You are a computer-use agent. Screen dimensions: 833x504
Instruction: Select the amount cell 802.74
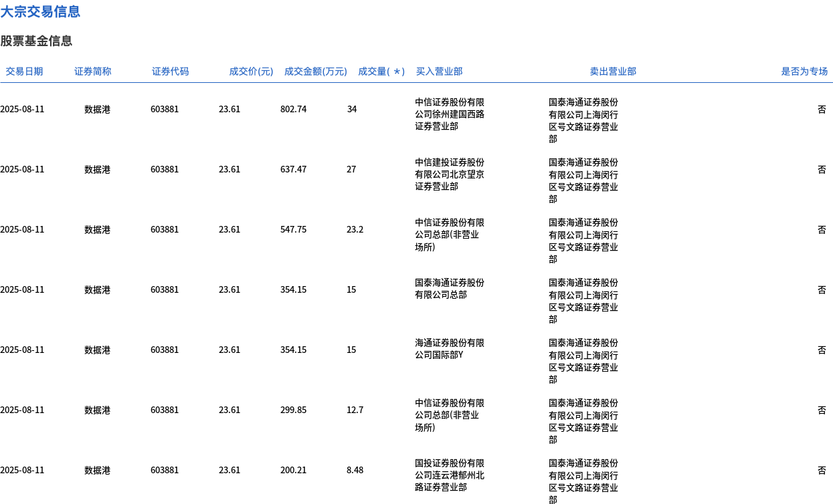click(x=294, y=109)
